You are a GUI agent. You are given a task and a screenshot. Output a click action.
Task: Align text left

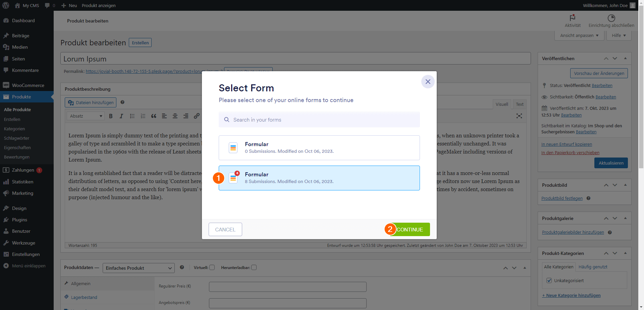[x=164, y=116]
